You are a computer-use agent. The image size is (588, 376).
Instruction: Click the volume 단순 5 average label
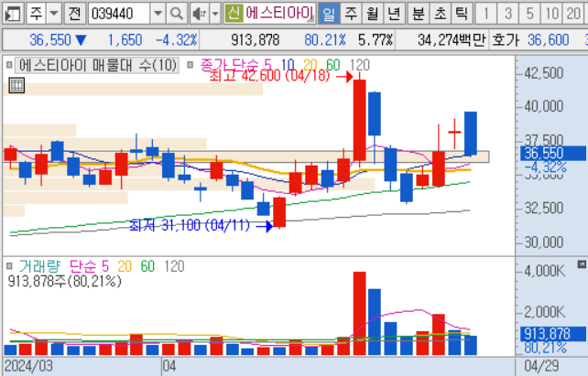coord(89,266)
